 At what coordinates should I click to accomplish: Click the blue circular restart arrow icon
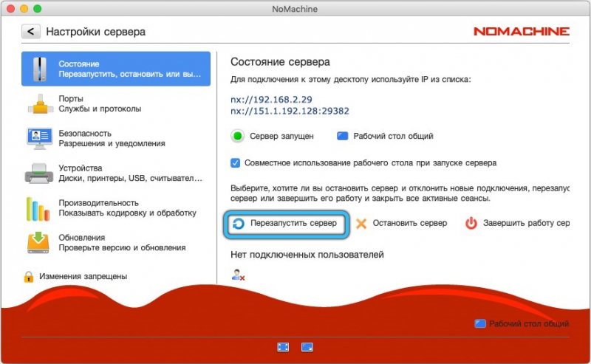coord(238,224)
